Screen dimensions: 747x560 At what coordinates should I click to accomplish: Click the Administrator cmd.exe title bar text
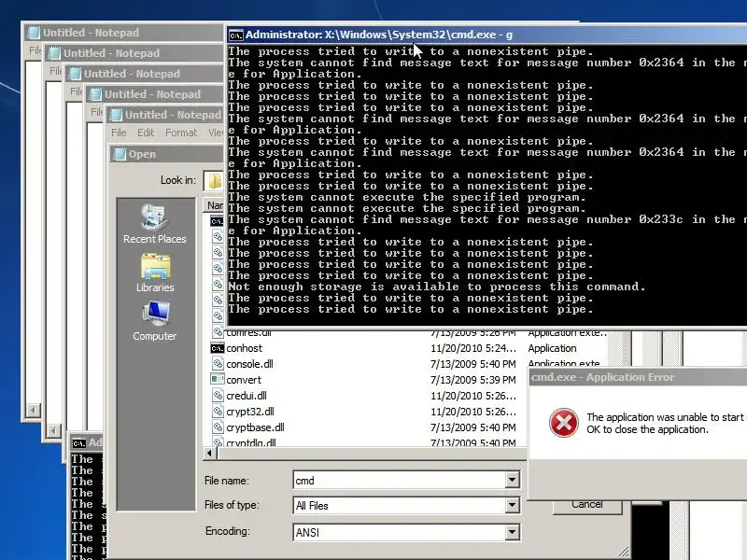[379, 35]
